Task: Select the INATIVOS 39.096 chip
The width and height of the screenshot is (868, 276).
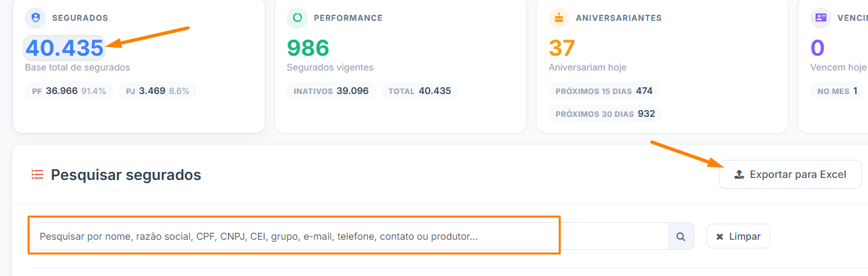Action: (x=331, y=91)
